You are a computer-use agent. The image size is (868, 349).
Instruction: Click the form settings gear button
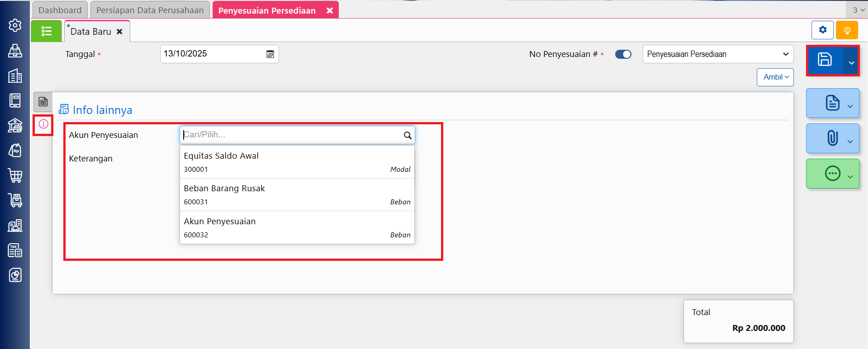click(x=822, y=30)
